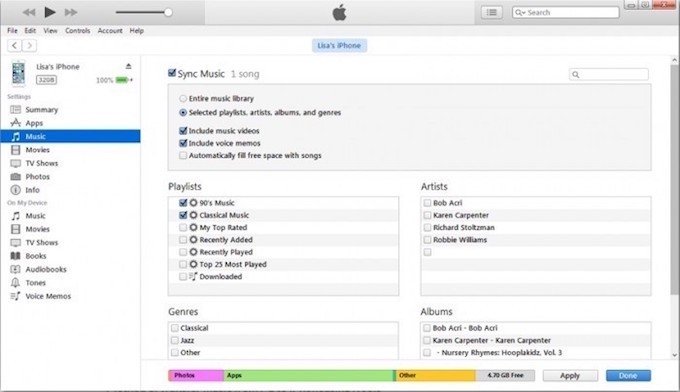Open the Account menu
This screenshot has height=392, width=680.
click(x=110, y=31)
